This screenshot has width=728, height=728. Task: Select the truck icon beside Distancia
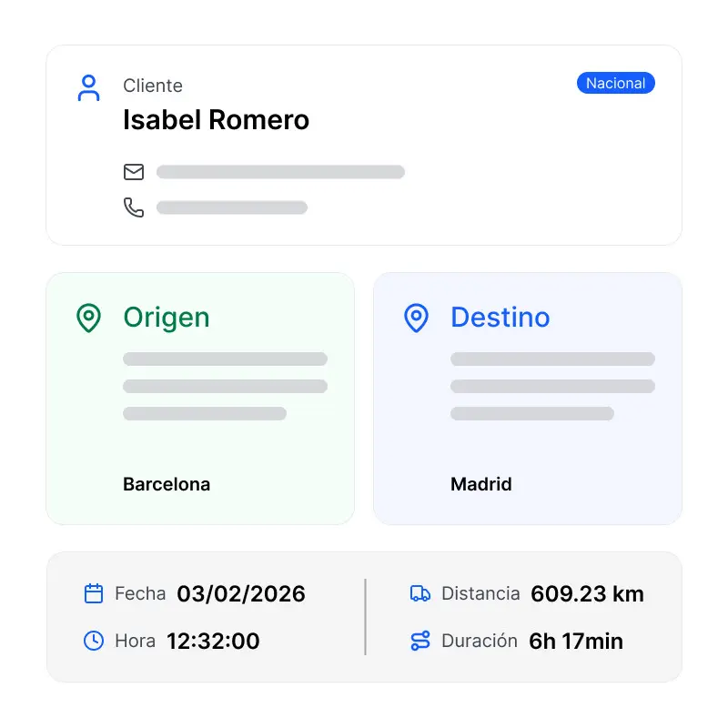point(419,593)
